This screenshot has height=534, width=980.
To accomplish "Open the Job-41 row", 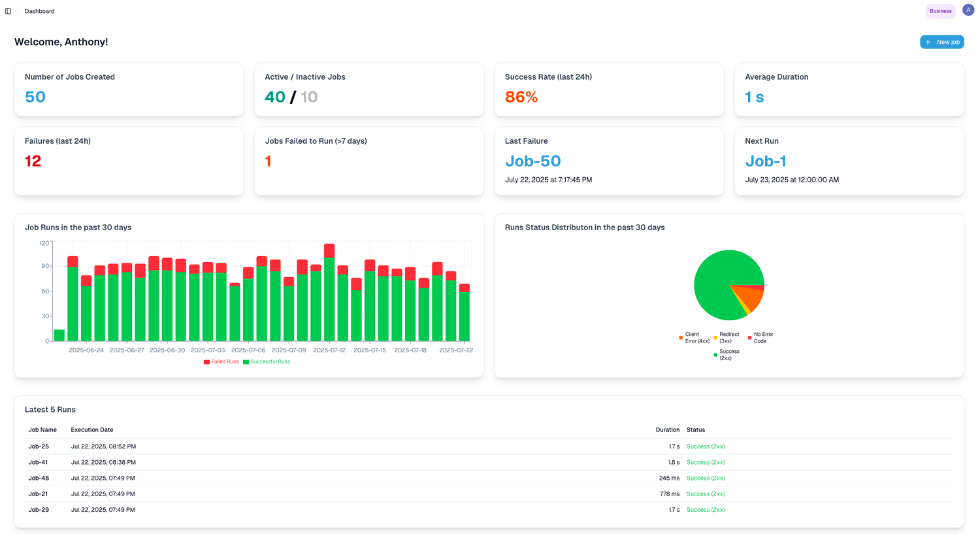I will coord(489,462).
